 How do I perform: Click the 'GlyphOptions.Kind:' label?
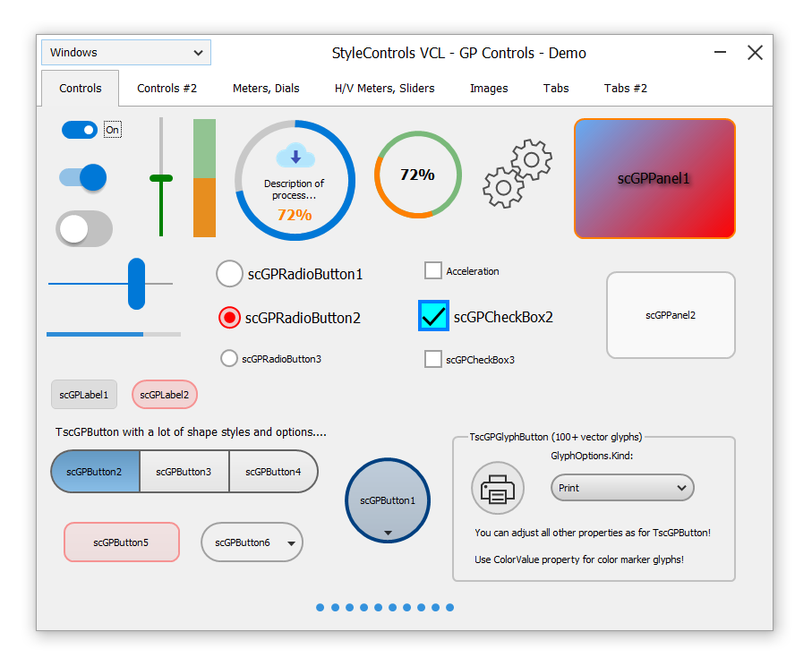pyautogui.click(x=592, y=456)
